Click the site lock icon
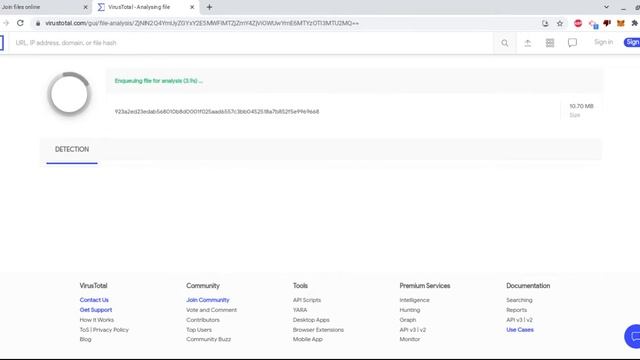Screen dimensions: 640x360 pyautogui.click(x=38, y=23)
